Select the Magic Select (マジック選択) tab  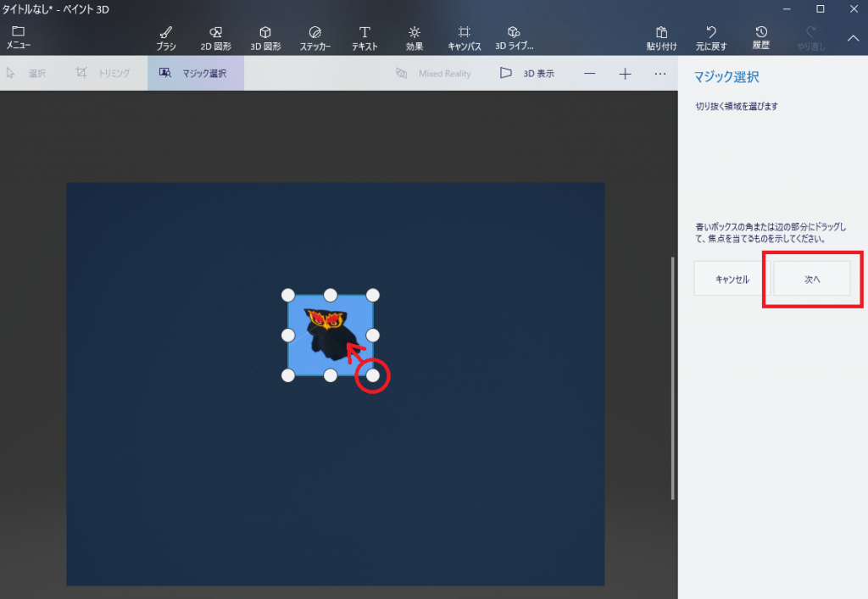[195, 74]
